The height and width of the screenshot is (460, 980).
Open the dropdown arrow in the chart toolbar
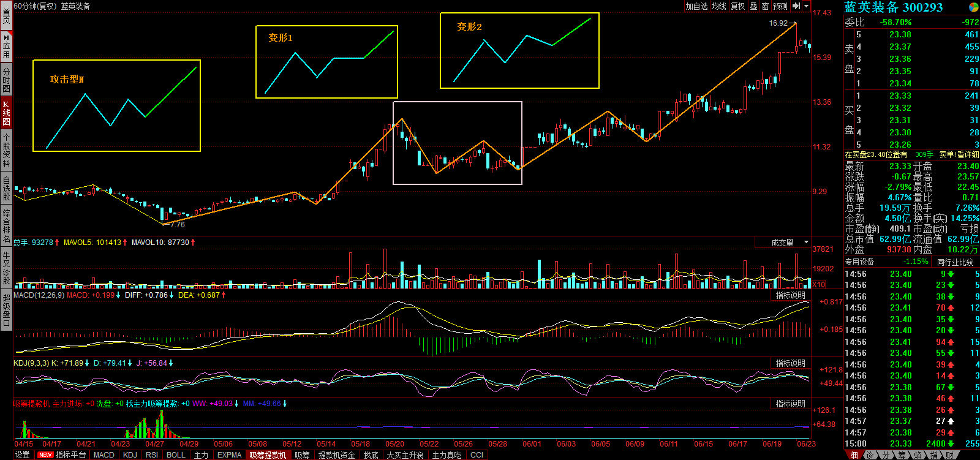point(806,6)
